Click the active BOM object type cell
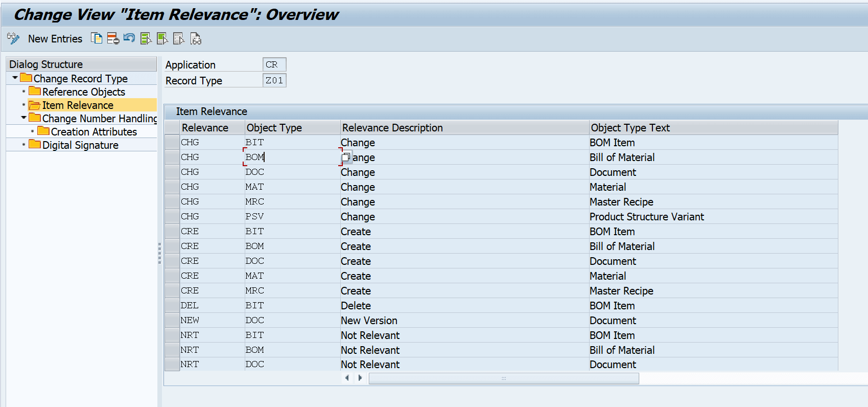 [292, 157]
